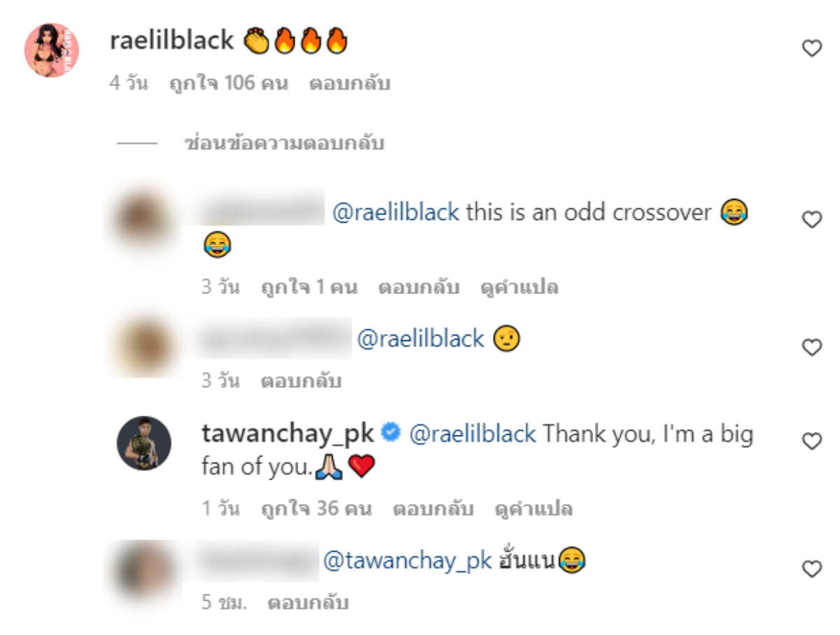Reply to the last 'ฮั่นแน' comment
This screenshot has height=635, width=840.
pyautogui.click(x=308, y=602)
